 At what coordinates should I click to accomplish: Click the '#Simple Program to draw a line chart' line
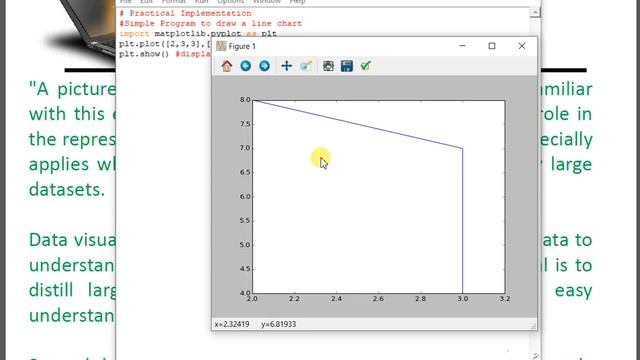(211, 24)
